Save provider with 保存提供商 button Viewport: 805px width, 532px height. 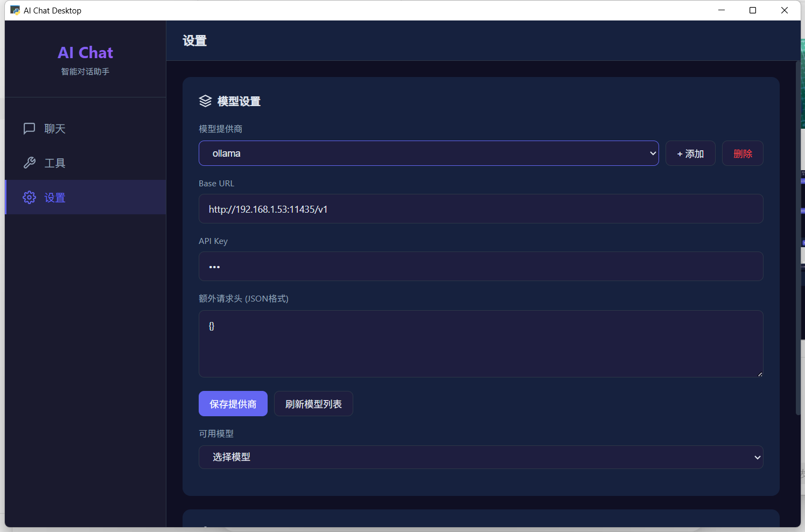pos(233,404)
